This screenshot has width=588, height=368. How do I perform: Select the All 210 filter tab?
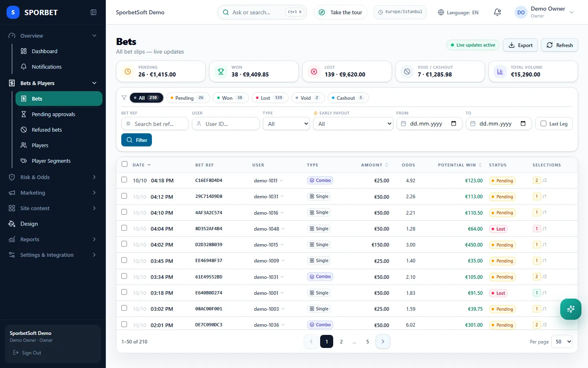147,98
